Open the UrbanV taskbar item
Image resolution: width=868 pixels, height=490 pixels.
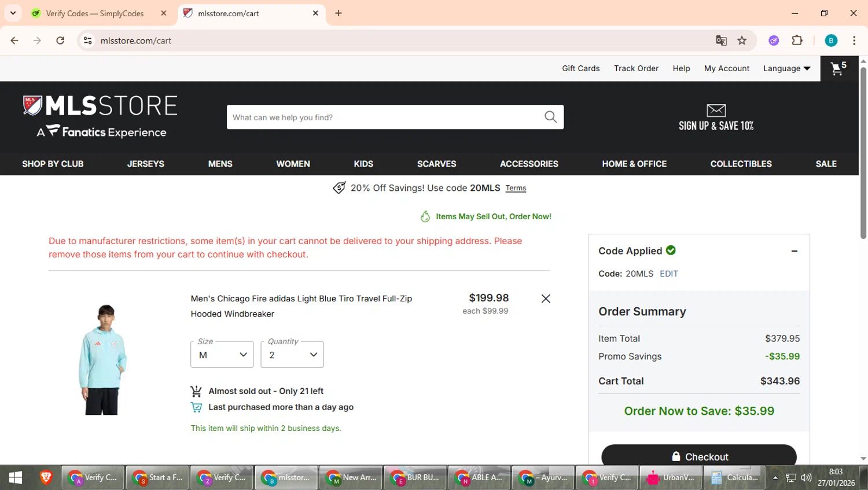[670, 478]
